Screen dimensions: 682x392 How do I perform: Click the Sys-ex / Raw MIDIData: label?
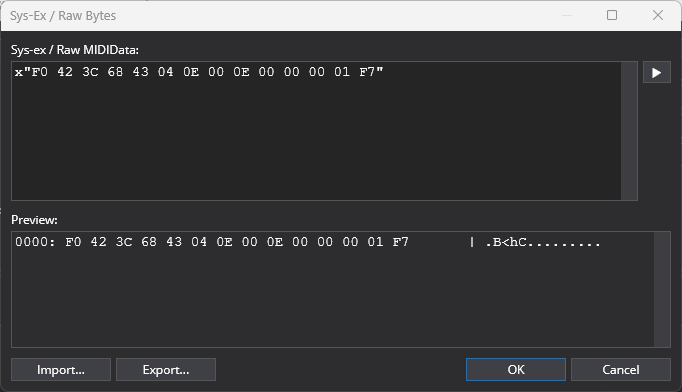(x=75, y=50)
